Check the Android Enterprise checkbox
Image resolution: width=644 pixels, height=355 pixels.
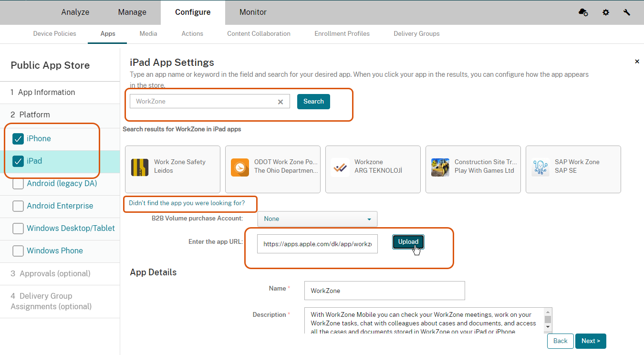pos(18,206)
